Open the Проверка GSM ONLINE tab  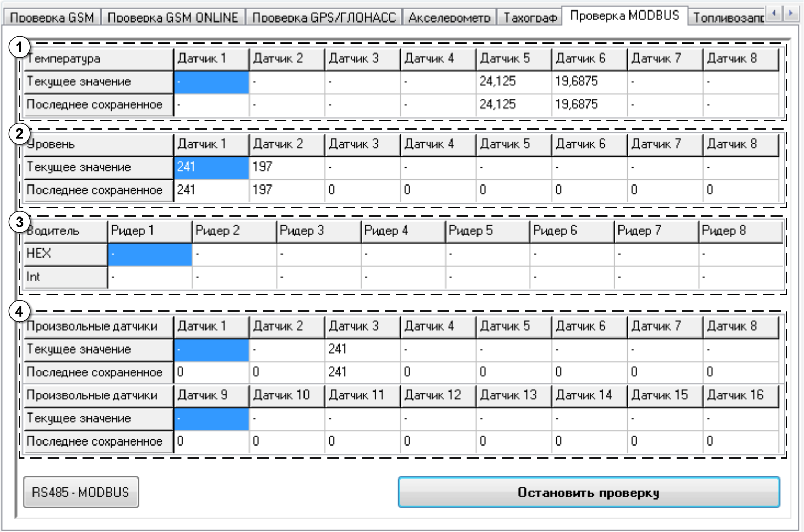(x=172, y=17)
